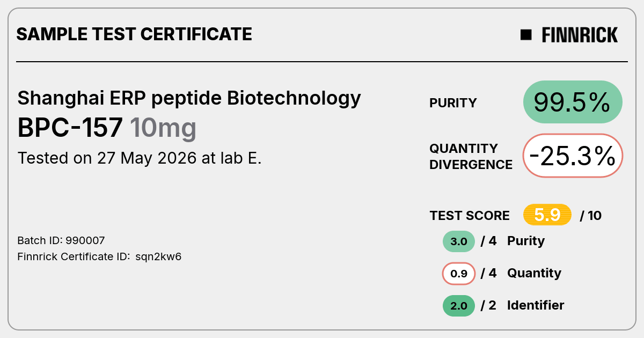Click the certificate ID sqn2kw6
The height and width of the screenshot is (338, 644).
pyautogui.click(x=158, y=256)
